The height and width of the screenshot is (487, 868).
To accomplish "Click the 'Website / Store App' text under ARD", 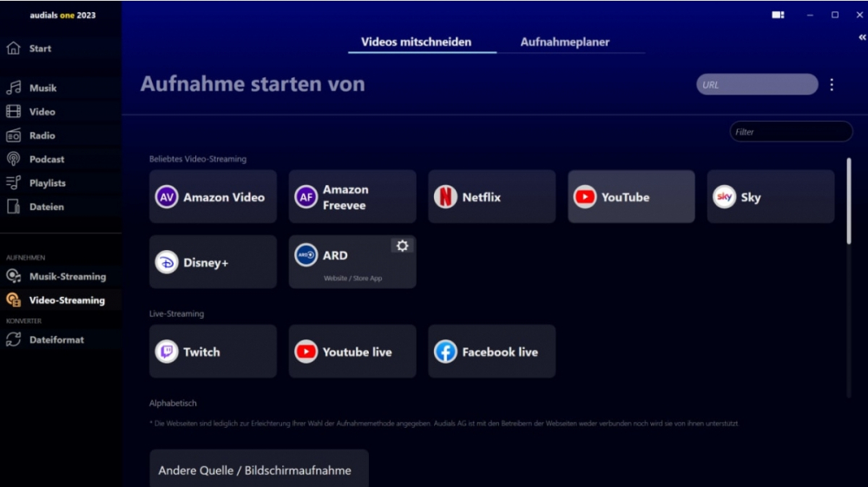I will (x=352, y=279).
